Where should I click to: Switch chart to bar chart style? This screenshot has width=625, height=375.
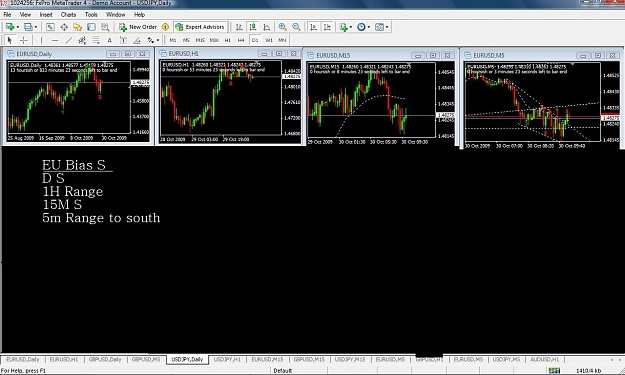(x=239, y=27)
